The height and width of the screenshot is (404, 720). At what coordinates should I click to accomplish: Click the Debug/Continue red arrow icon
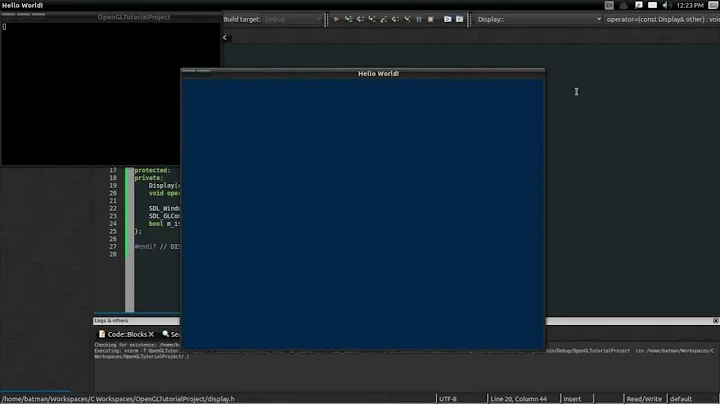(x=336, y=19)
